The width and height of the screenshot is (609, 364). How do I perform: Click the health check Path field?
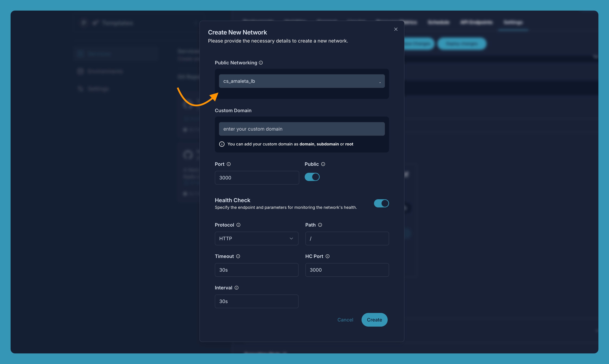click(x=347, y=238)
